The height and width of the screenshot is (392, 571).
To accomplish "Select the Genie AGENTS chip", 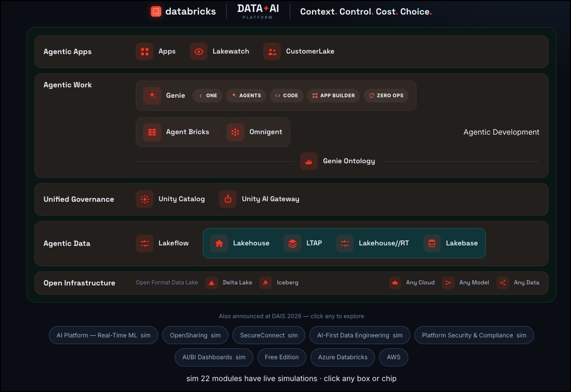I will [246, 96].
